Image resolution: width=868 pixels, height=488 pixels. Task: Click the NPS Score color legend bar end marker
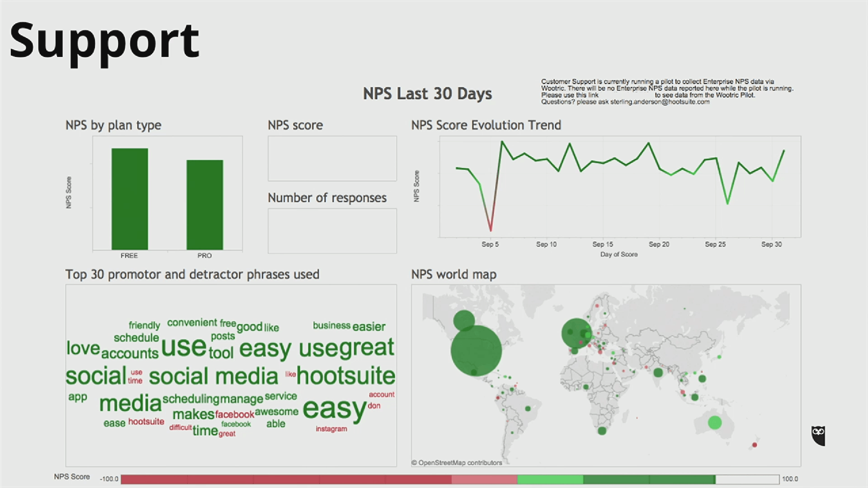[715, 479]
